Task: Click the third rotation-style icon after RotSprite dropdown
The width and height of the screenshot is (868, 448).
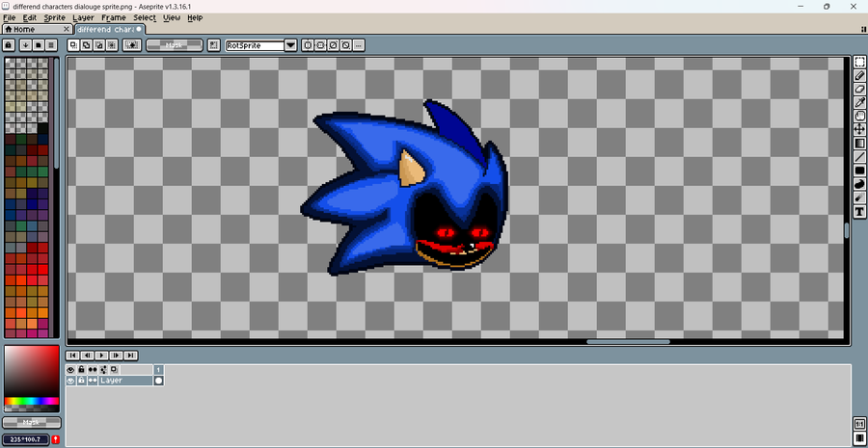Action: point(334,45)
